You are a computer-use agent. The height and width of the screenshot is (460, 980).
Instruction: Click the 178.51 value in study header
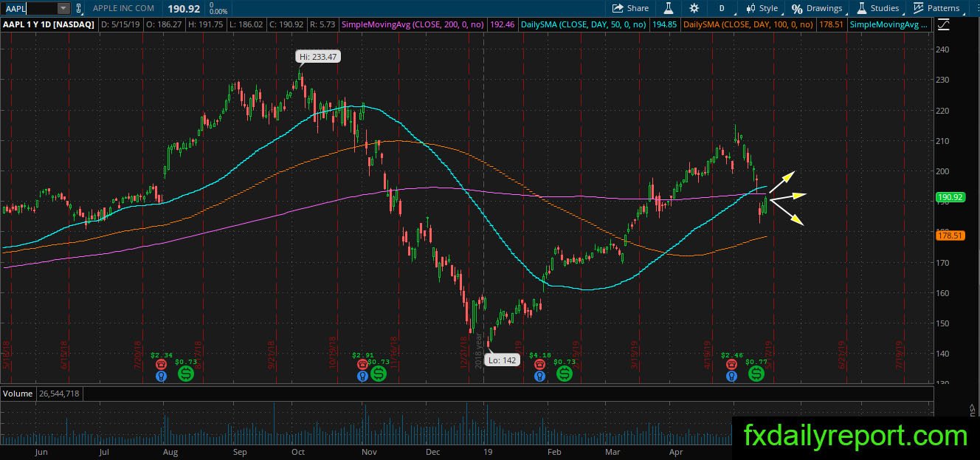[x=831, y=24]
